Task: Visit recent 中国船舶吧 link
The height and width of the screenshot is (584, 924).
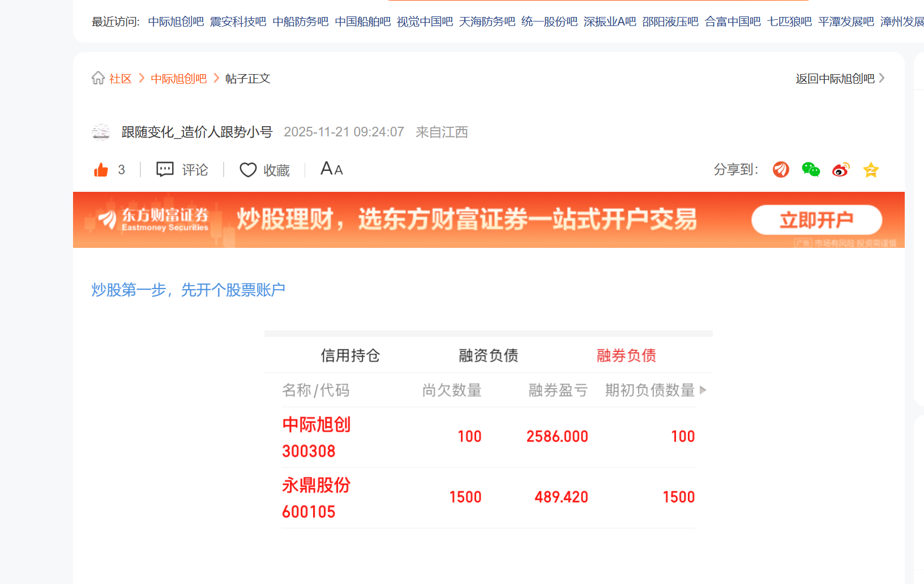Action: pyautogui.click(x=363, y=22)
